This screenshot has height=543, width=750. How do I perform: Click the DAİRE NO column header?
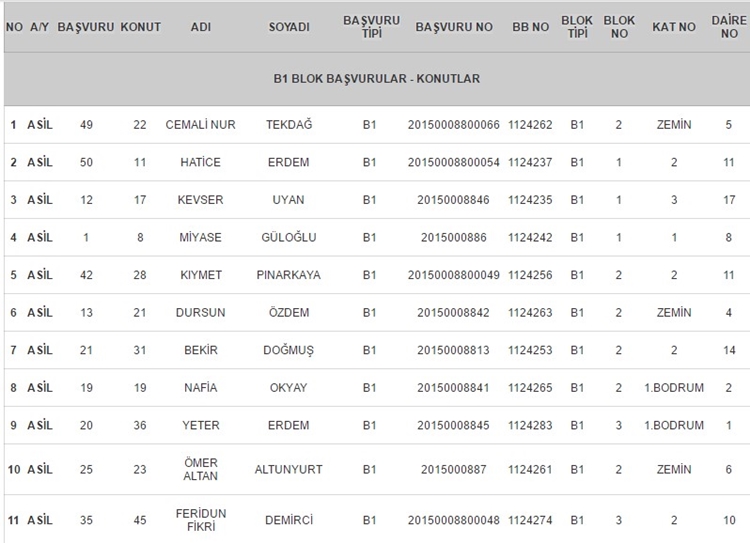[728, 26]
